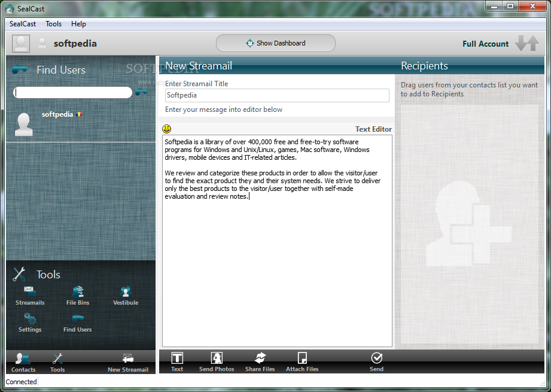
Task: Click the Text Editor label
Action: click(x=373, y=129)
